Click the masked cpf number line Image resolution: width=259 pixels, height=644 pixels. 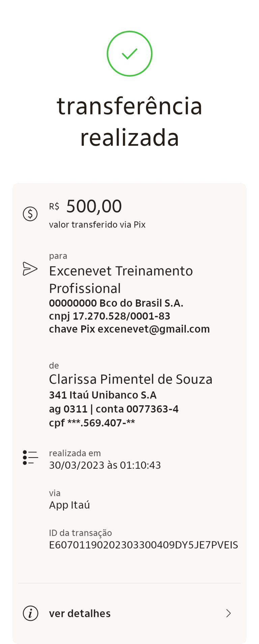(92, 423)
